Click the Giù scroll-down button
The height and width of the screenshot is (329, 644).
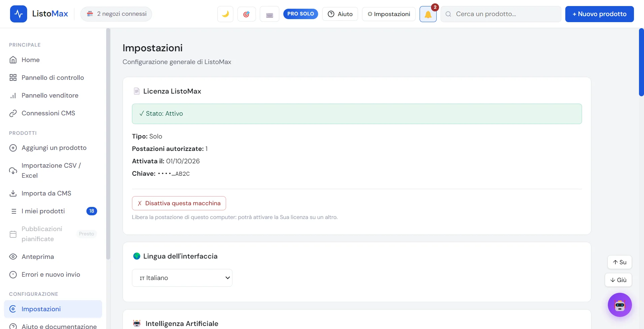click(618, 280)
